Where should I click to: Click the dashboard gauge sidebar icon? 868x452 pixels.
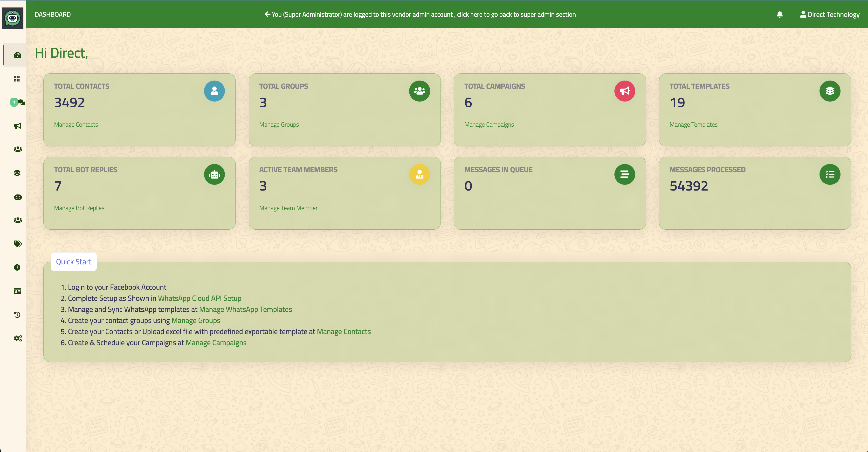point(18,55)
